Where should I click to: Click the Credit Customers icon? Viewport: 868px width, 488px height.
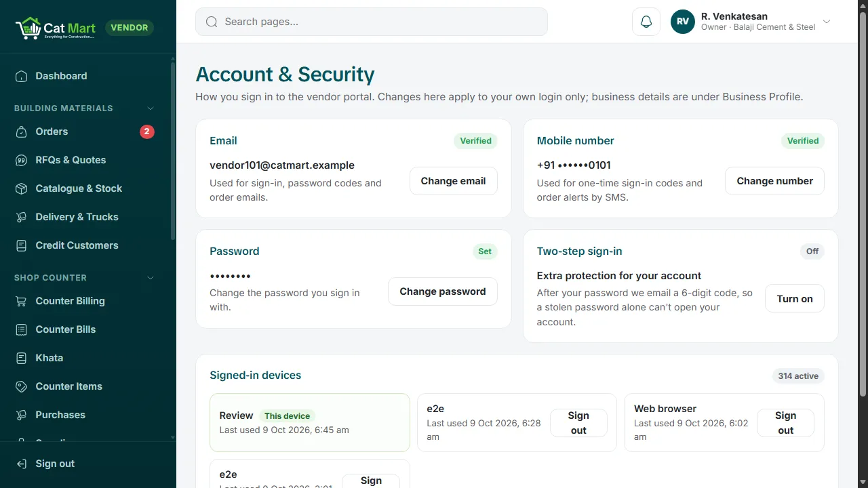click(22, 245)
